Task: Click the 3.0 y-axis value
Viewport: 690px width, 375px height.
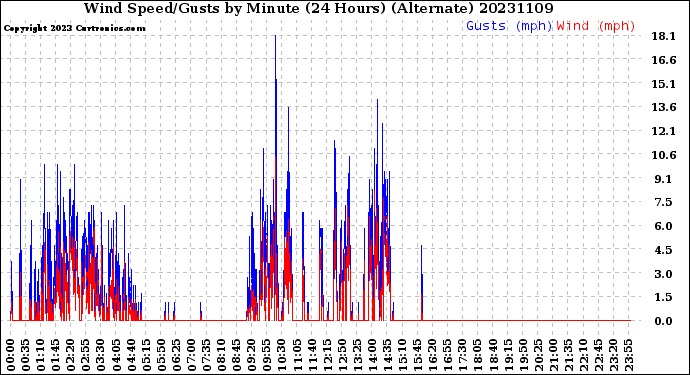Action: coord(664,274)
